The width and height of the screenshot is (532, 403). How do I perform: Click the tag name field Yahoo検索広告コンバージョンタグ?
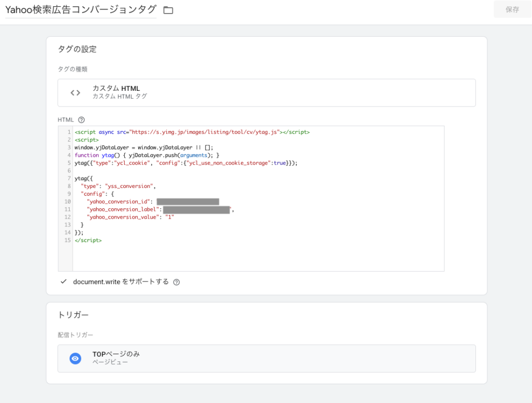(81, 10)
